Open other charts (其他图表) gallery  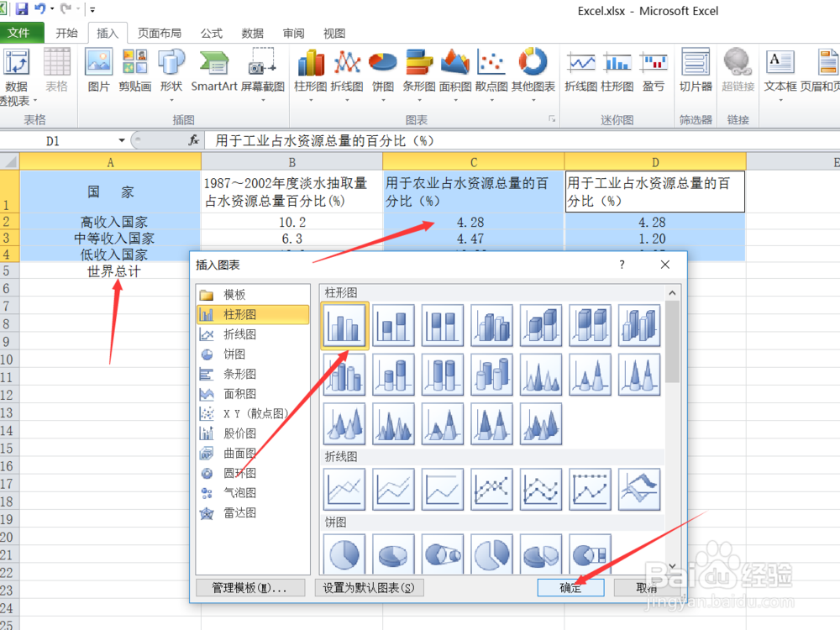pyautogui.click(x=533, y=75)
